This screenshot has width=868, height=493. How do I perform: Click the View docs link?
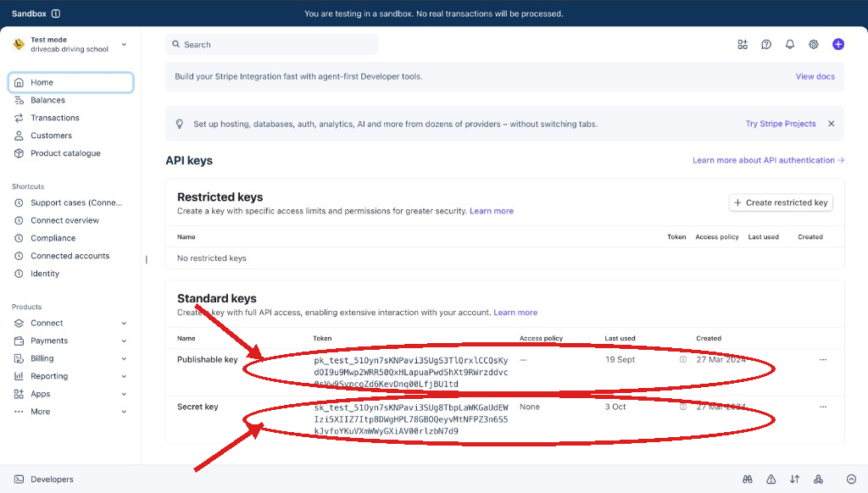[x=815, y=76]
